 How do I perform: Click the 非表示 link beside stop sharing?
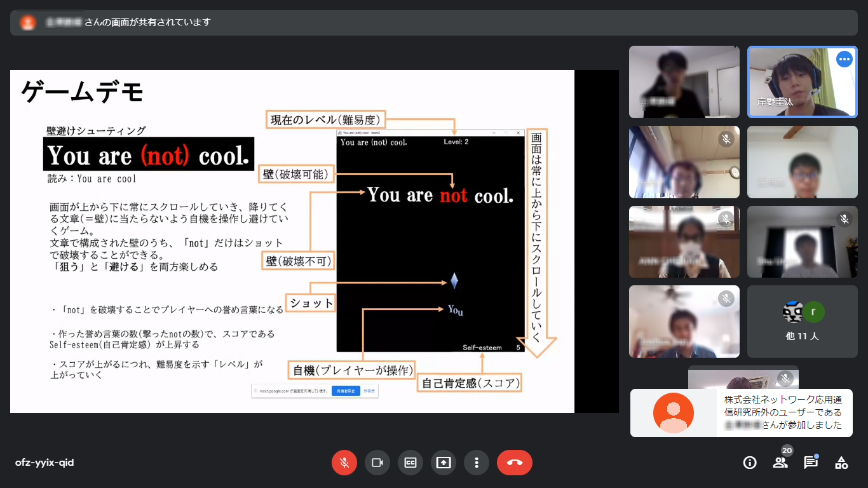pos(369,391)
